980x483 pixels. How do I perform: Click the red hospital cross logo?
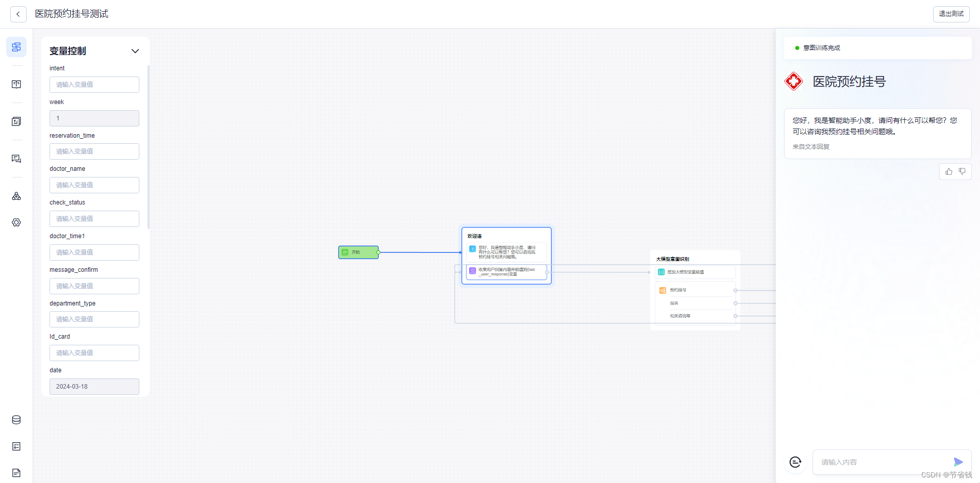(794, 81)
